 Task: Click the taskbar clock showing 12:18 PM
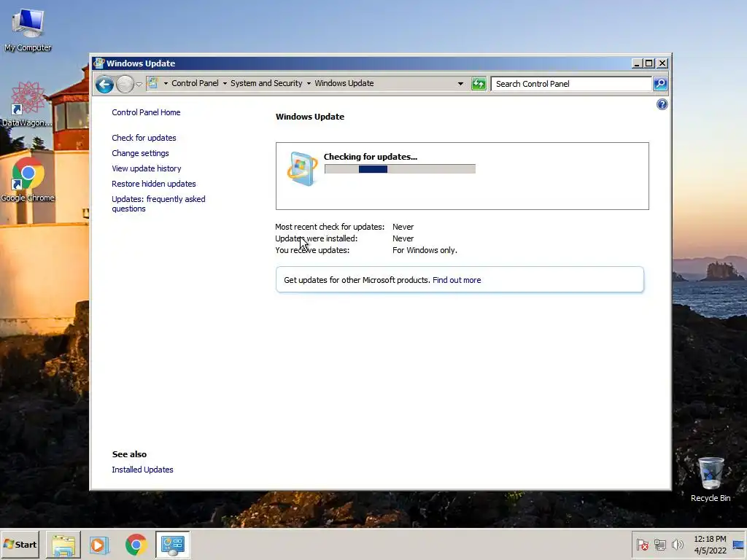pos(710,545)
